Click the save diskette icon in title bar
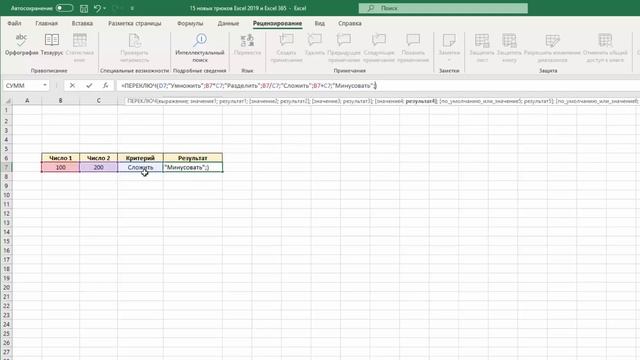The image size is (640, 360). coord(84,8)
